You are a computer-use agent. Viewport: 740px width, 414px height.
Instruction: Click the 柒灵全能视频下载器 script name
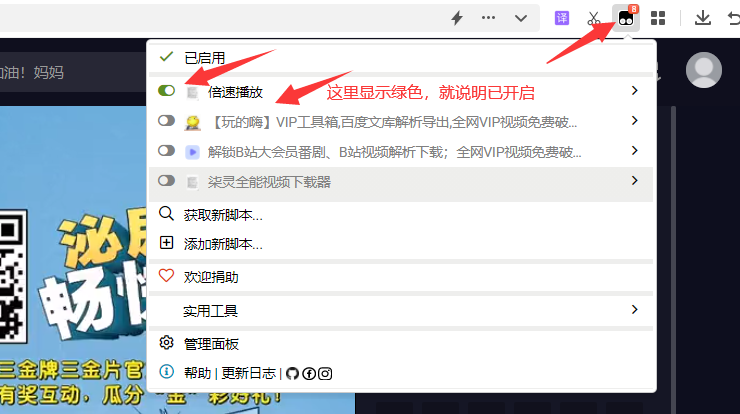(x=269, y=182)
